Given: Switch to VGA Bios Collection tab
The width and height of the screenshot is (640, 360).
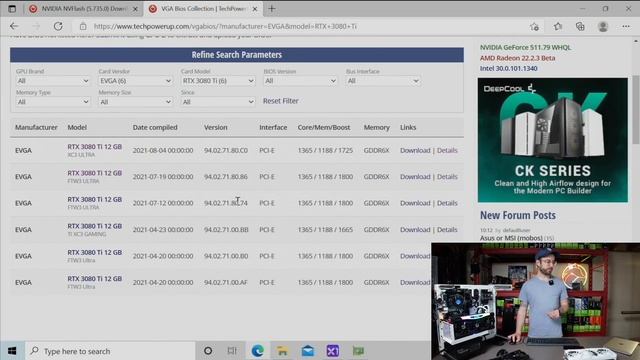Looking at the screenshot, I should pos(203,9).
